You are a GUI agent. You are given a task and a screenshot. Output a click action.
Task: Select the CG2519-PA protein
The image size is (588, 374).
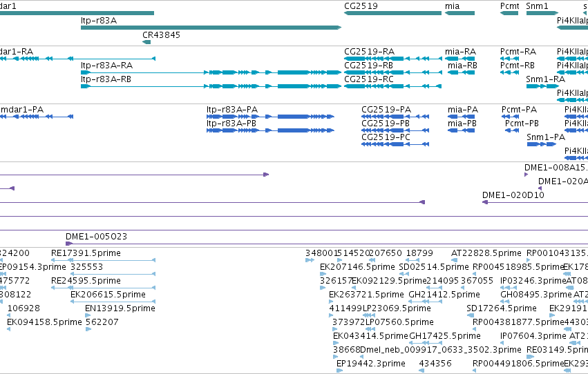point(395,117)
